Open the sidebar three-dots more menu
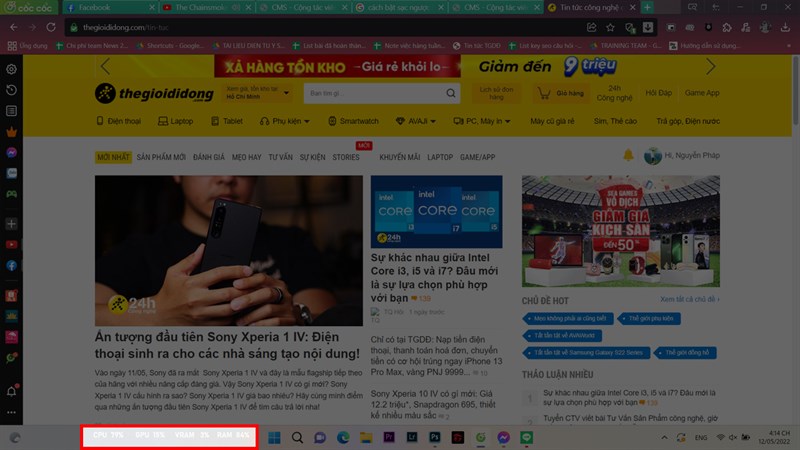The image size is (800, 450). 11,412
